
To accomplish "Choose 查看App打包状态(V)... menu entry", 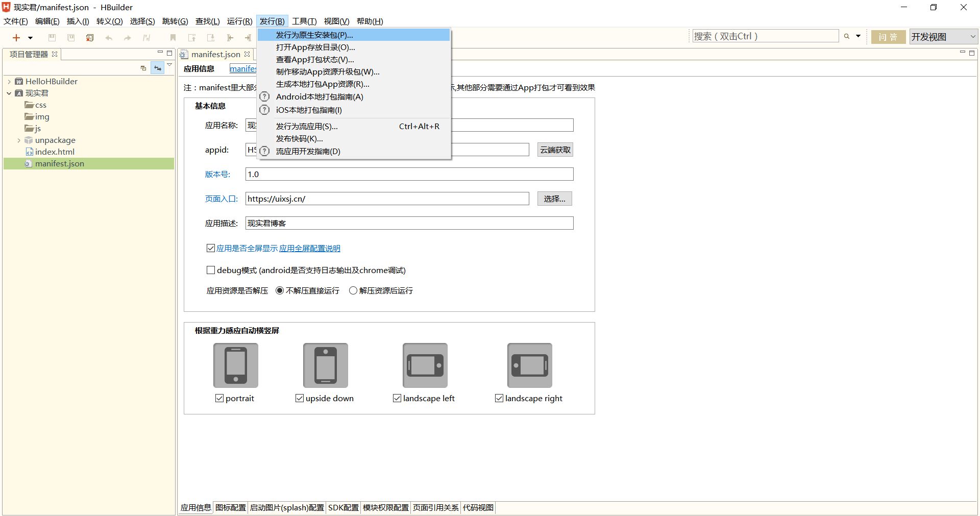I will [x=353, y=60].
